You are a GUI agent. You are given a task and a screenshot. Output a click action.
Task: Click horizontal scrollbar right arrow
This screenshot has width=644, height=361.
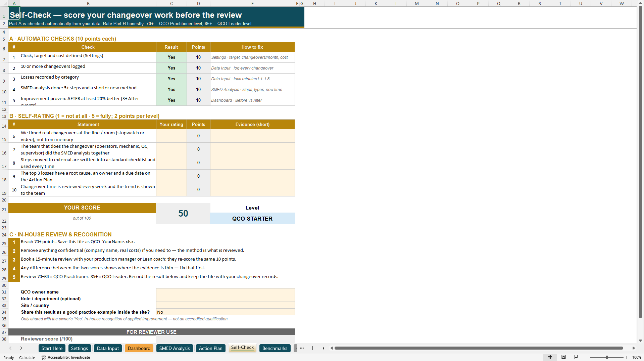pyautogui.click(x=634, y=348)
